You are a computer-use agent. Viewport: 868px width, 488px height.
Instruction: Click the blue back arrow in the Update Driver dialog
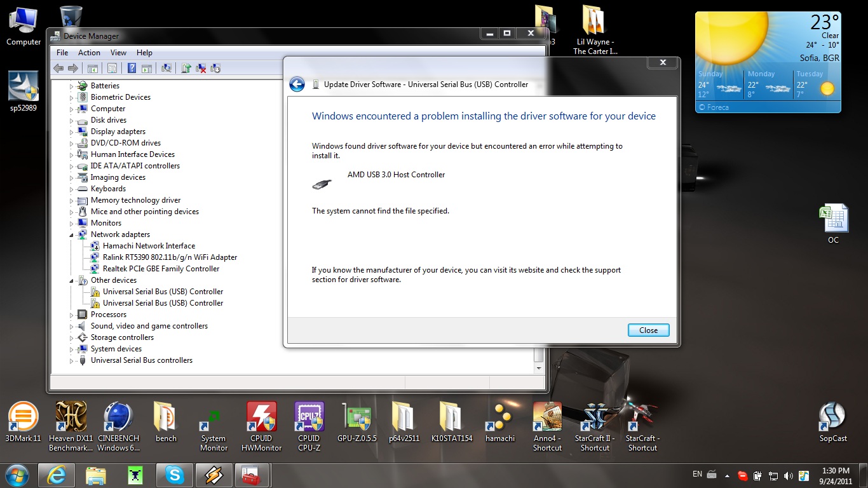pyautogui.click(x=297, y=84)
